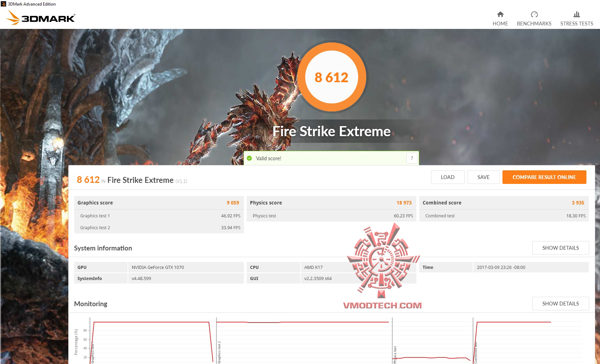This screenshot has width=600, height=364.
Task: Click the SAVE button
Action: pos(483,177)
